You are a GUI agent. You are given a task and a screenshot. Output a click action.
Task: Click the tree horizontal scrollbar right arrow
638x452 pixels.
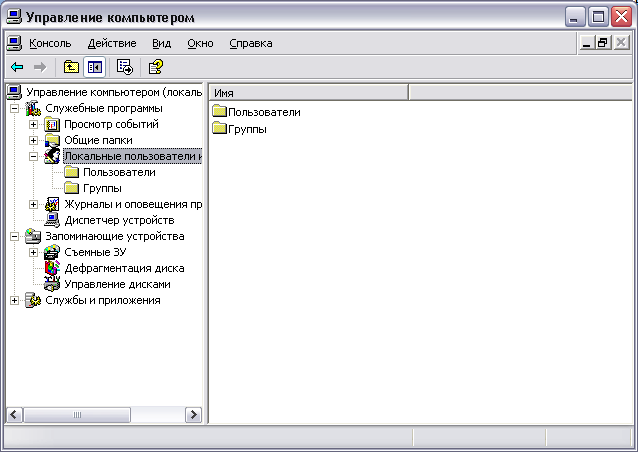[193, 415]
